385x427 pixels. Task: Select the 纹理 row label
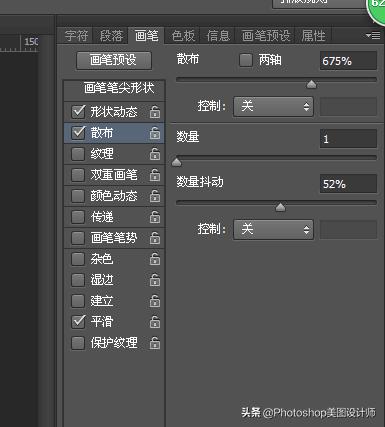[102, 154]
